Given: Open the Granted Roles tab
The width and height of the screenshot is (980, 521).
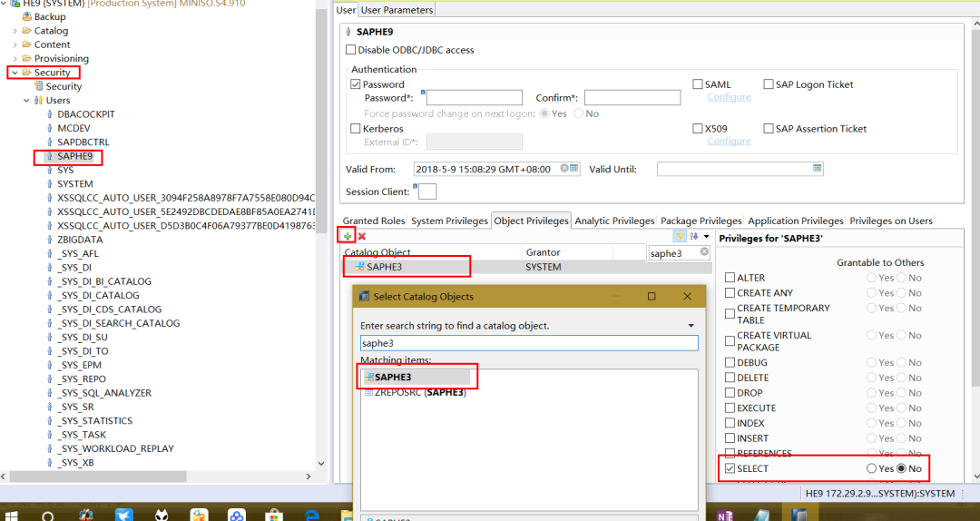Looking at the screenshot, I should pyautogui.click(x=374, y=221).
